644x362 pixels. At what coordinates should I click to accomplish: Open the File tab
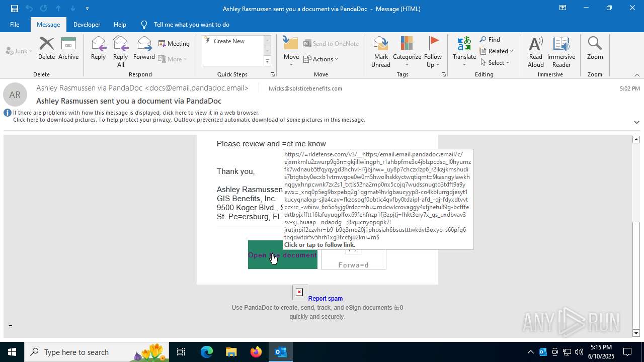(x=15, y=24)
